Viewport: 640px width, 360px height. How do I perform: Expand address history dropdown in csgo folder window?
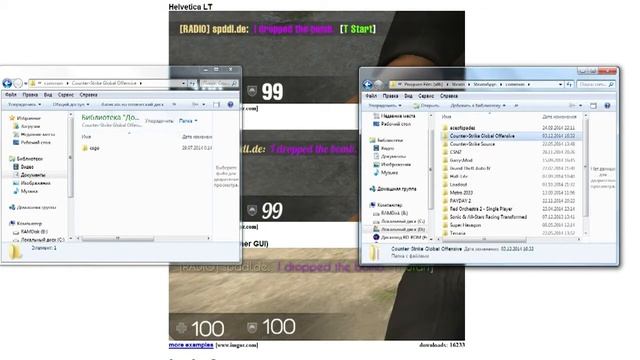coord(183,83)
